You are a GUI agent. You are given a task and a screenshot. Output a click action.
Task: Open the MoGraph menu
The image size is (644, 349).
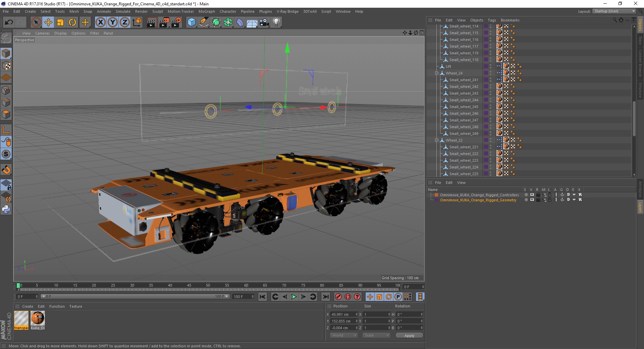[x=207, y=11]
